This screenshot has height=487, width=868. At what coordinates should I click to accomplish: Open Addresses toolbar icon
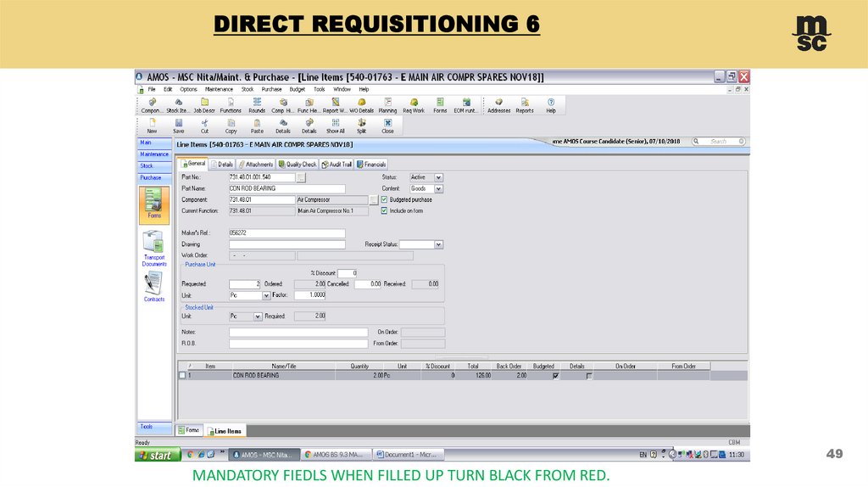pos(498,105)
